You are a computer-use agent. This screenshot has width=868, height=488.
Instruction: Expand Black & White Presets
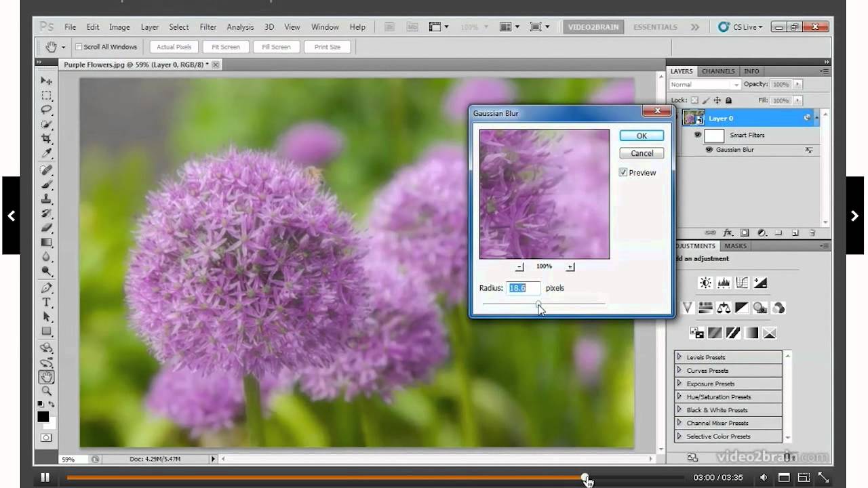(x=679, y=409)
